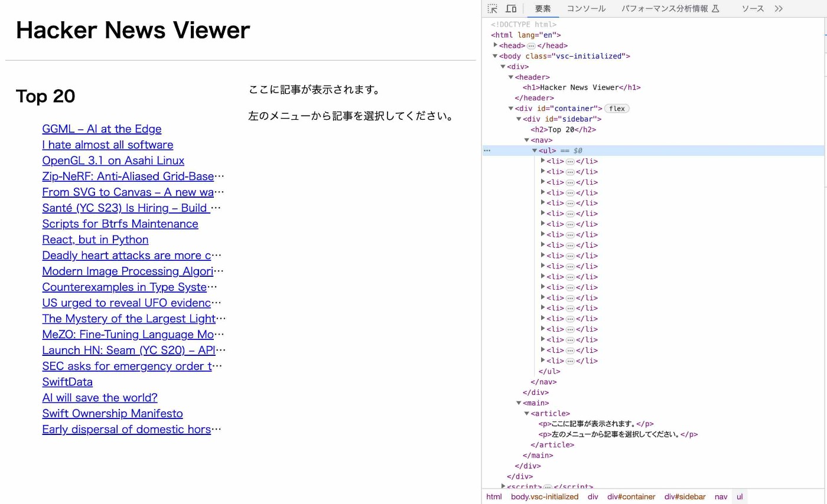This screenshot has height=504, width=827.
Task: Click the ここに記事が表示されます paragraph on page
Action: click(314, 90)
